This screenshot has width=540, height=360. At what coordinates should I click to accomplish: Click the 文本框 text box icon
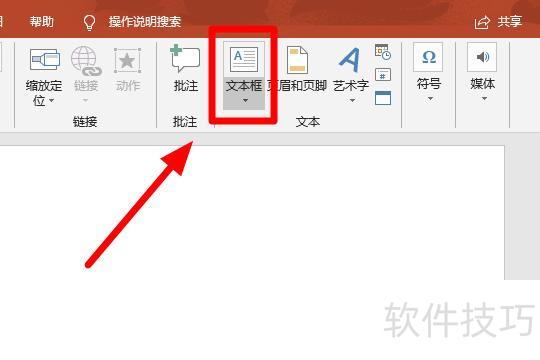(x=244, y=59)
